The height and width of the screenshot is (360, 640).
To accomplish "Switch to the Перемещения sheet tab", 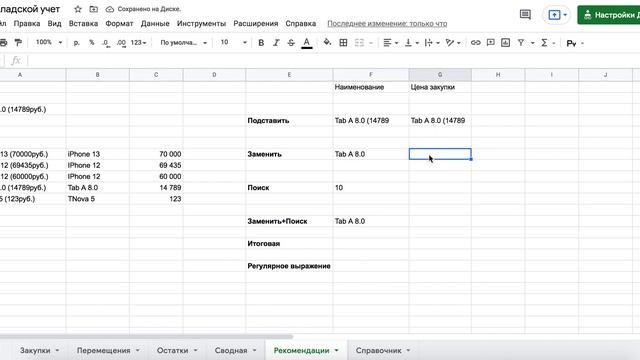I will [x=103, y=350].
